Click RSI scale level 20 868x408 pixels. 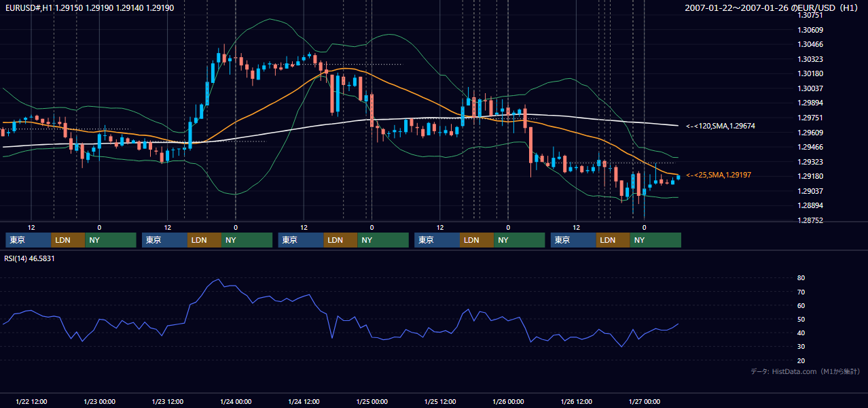pos(801,360)
